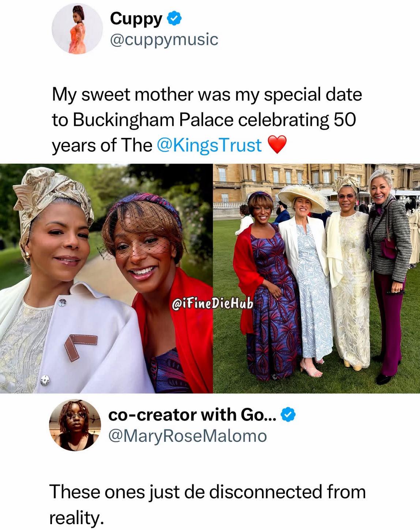
Task: Click the @iFineDieHub watermark
Action: click(212, 304)
